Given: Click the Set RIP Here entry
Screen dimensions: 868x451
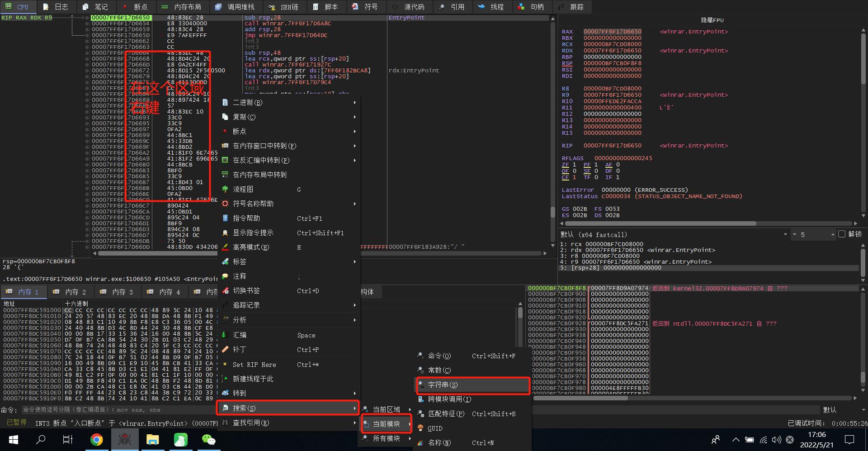Looking at the screenshot, I should click(x=255, y=365).
